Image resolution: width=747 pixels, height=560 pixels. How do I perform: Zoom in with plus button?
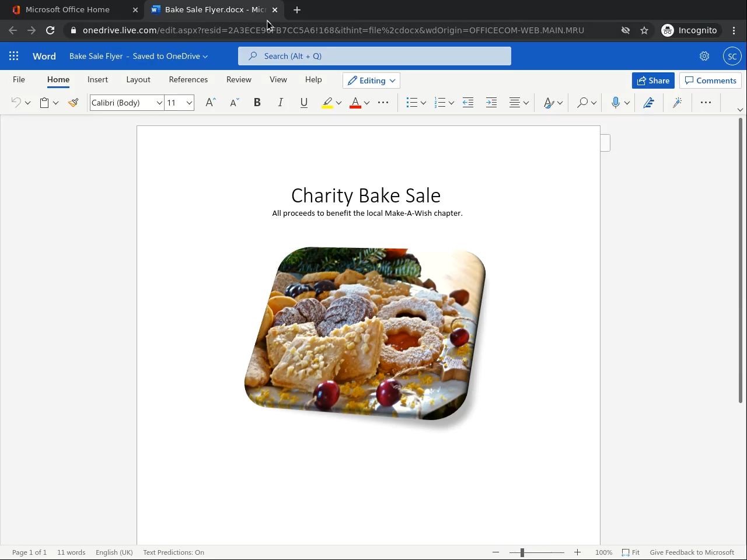click(x=577, y=552)
